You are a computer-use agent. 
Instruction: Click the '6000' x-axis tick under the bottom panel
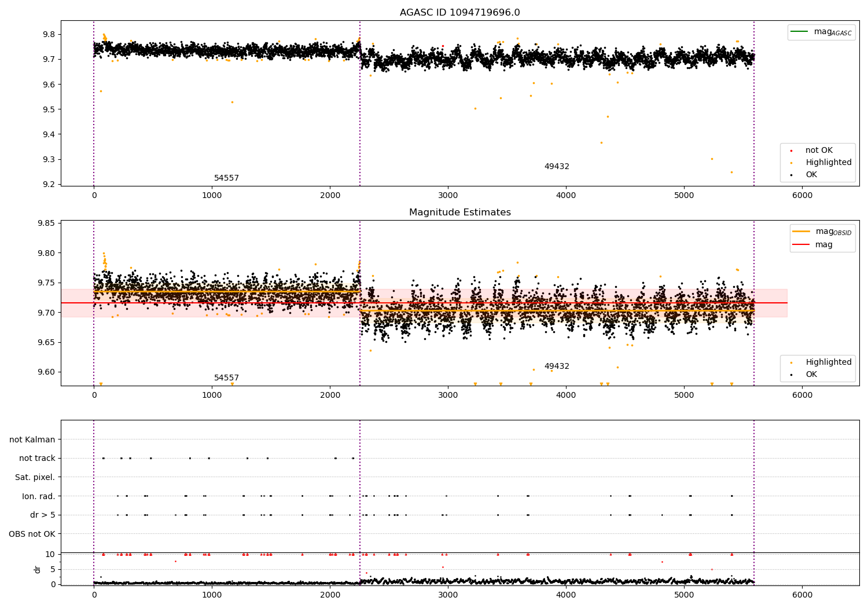[x=802, y=595]
